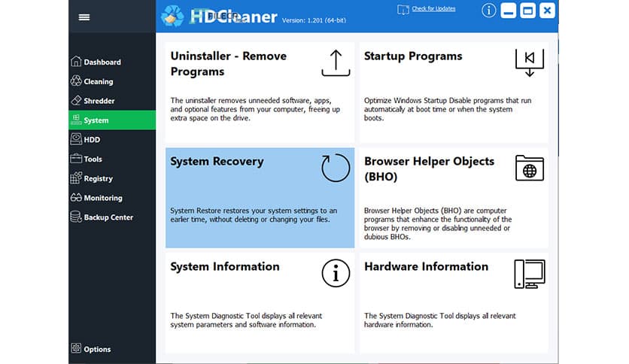Click the Monitoring glasses icon

click(x=76, y=197)
